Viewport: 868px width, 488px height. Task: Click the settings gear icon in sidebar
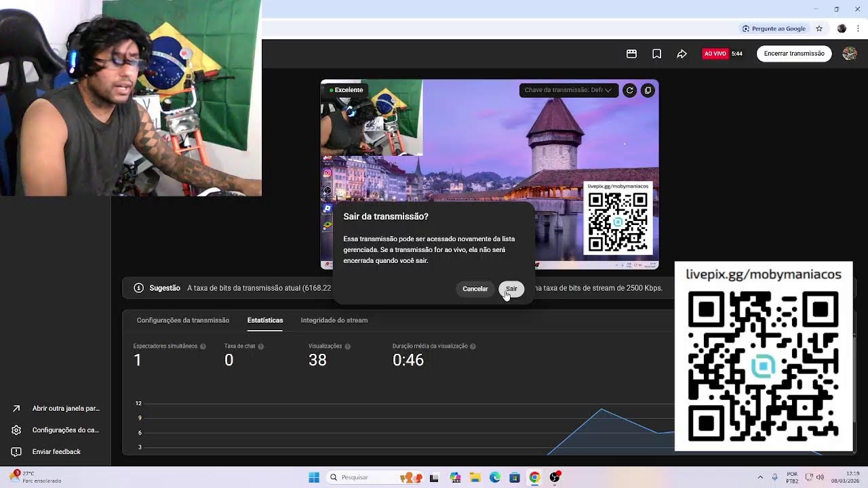pos(16,430)
